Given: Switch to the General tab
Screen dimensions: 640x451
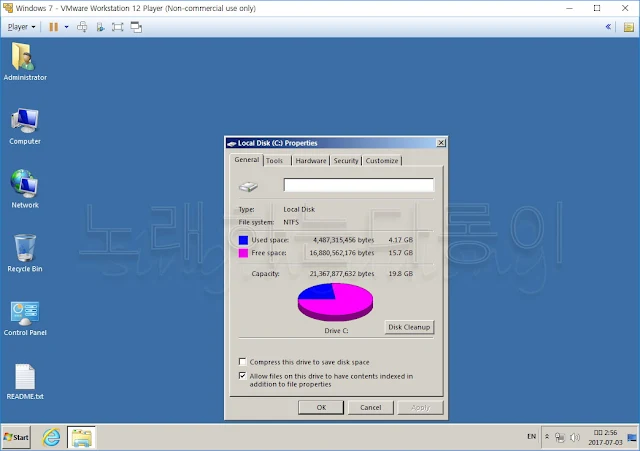Looking at the screenshot, I should [x=247, y=160].
